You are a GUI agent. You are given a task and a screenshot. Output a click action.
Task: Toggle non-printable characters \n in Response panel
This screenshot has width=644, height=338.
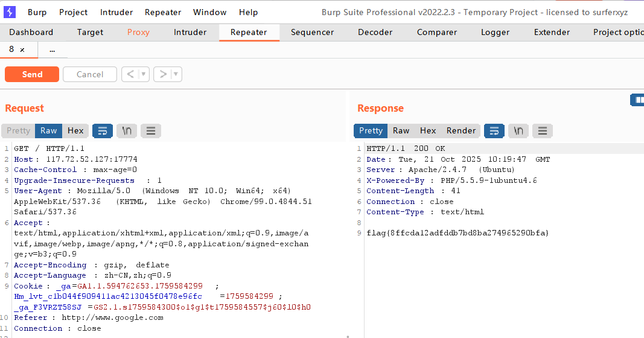[518, 130]
